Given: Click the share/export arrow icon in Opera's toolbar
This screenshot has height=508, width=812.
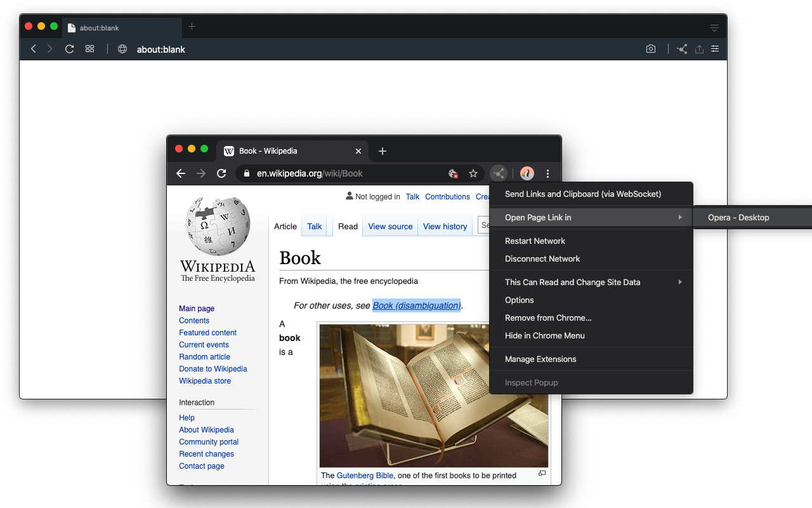Looking at the screenshot, I should click(x=699, y=49).
